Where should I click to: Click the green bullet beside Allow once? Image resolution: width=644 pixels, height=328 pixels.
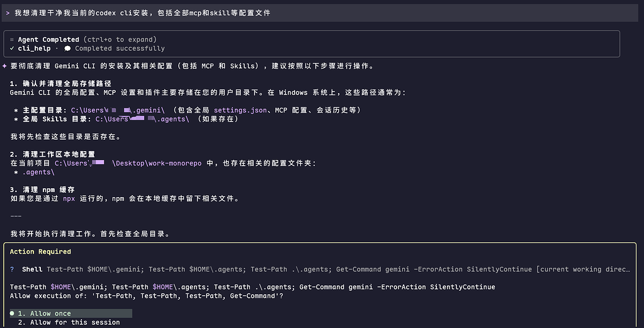(x=12, y=314)
